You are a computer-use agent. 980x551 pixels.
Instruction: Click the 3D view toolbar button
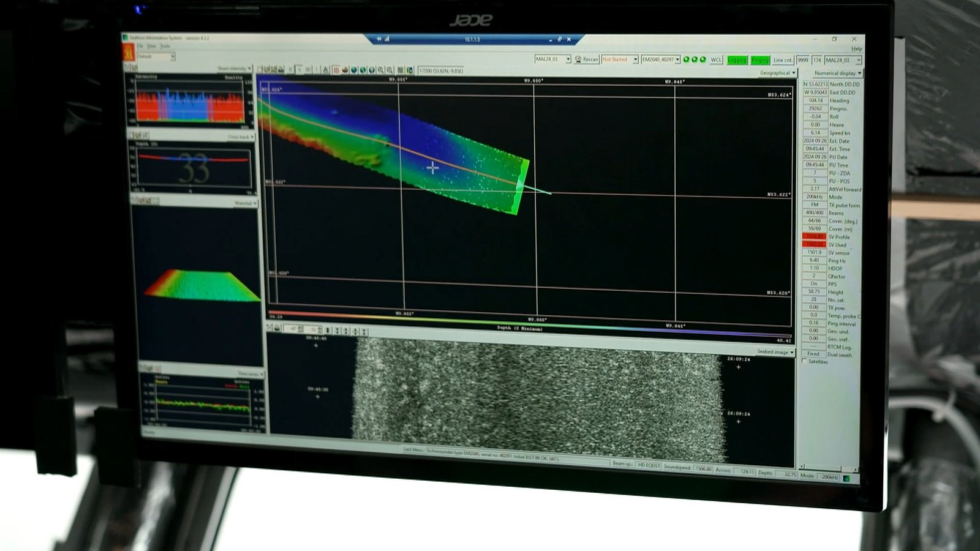[308, 70]
